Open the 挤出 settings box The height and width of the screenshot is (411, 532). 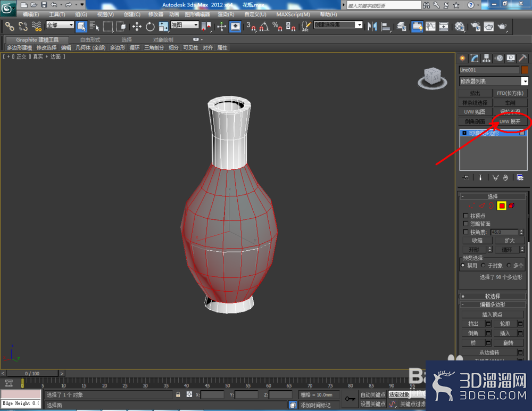(488, 324)
